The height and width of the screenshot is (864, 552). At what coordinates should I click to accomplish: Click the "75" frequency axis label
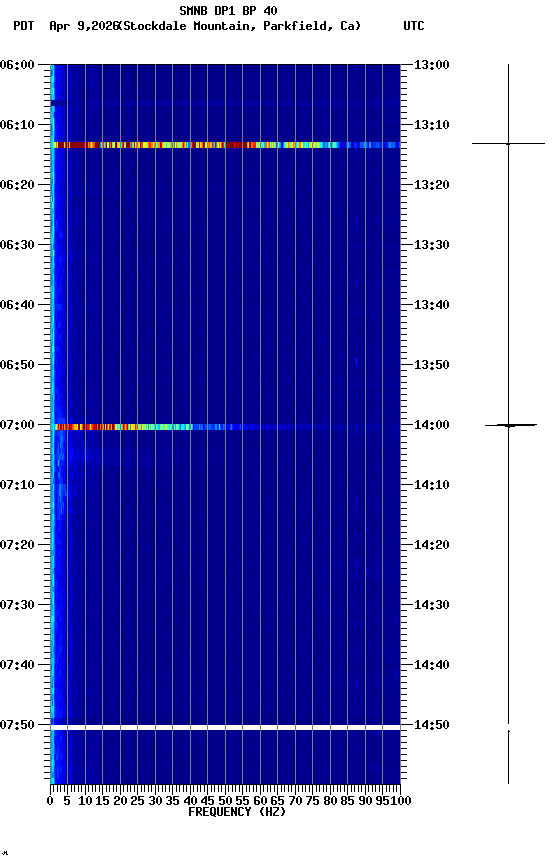(x=312, y=801)
